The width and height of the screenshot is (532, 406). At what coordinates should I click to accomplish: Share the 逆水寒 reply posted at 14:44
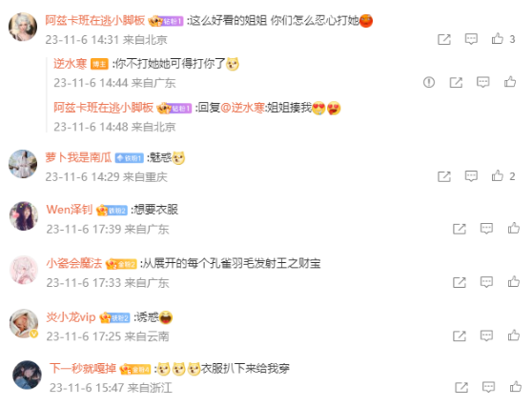click(456, 82)
